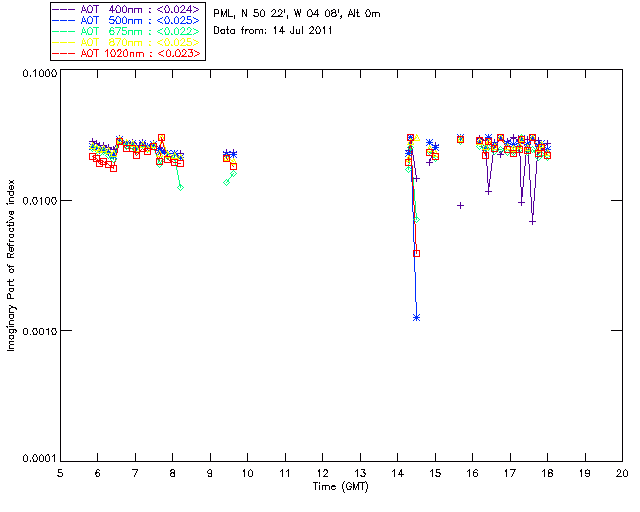Click the AOT 500nm legend entry
640x512 pixels.
tap(127, 20)
